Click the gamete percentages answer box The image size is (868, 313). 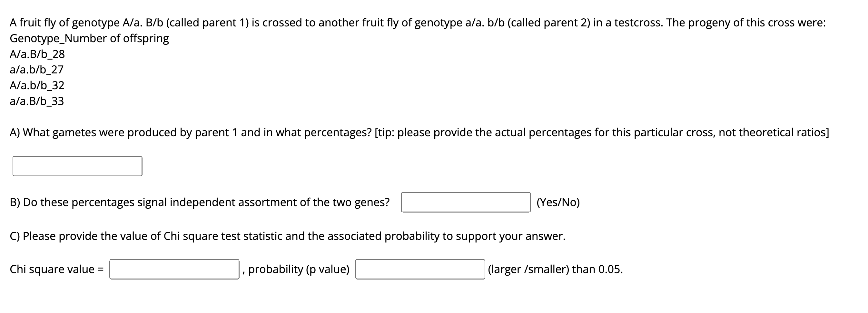coord(77,166)
